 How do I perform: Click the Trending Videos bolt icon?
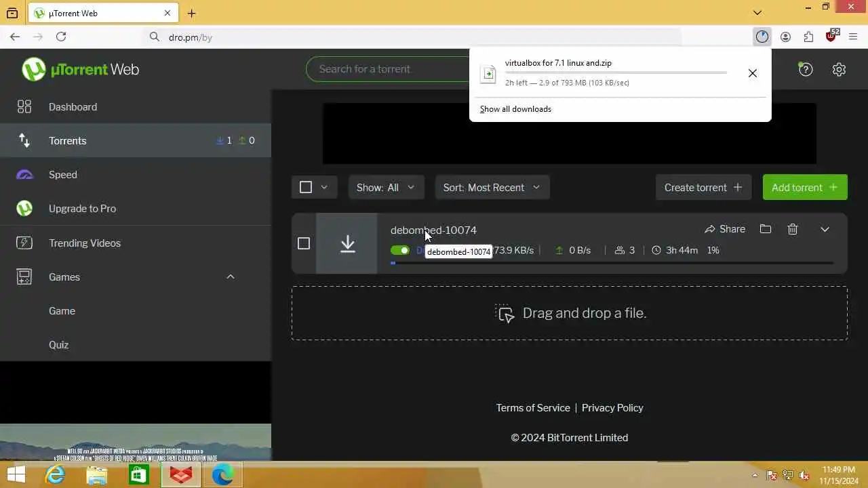click(x=24, y=243)
